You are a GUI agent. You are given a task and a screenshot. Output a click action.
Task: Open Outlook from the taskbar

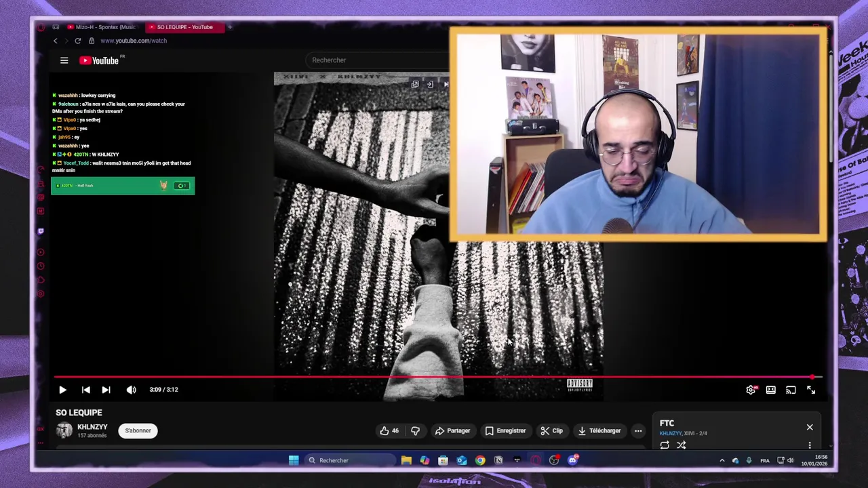462,460
